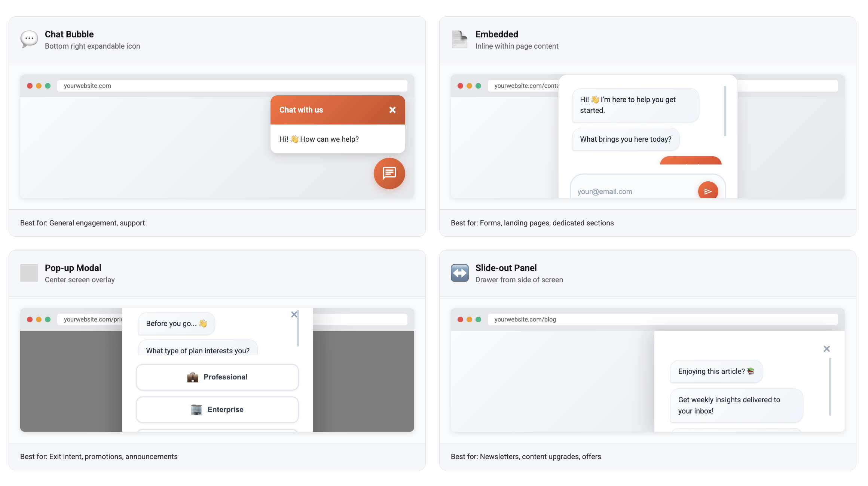Open the orange chat bubble launcher

pyautogui.click(x=389, y=173)
